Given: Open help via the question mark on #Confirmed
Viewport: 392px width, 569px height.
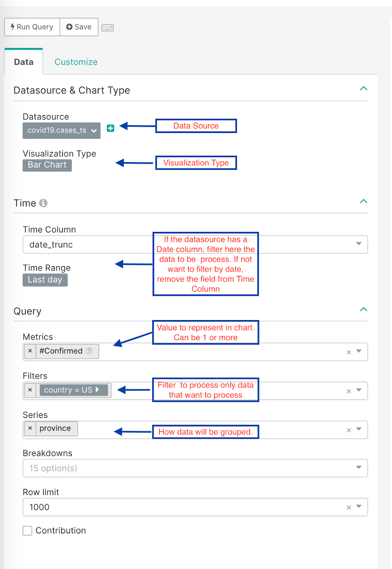Looking at the screenshot, I should point(89,351).
